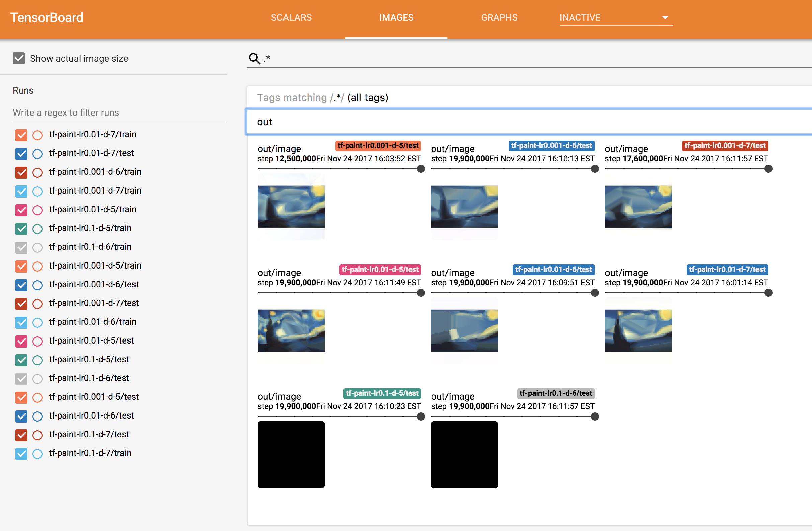Uncheck run tf-paint-lr0.01-d-7/test
Screen dimensions: 812x531
click(21, 154)
